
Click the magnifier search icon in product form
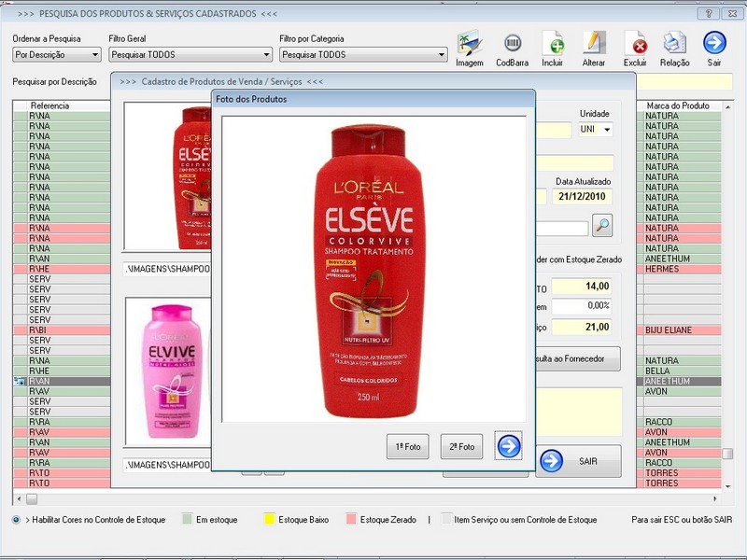(603, 225)
